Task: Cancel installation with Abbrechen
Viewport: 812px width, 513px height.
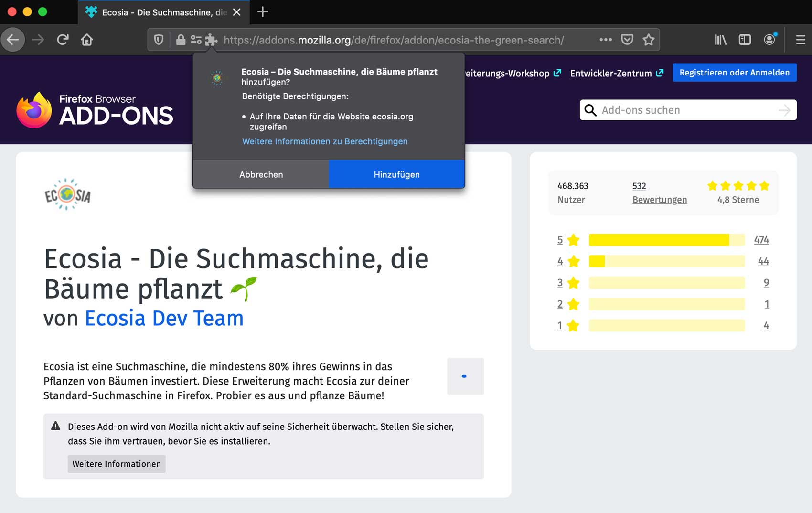Action: [x=261, y=174]
